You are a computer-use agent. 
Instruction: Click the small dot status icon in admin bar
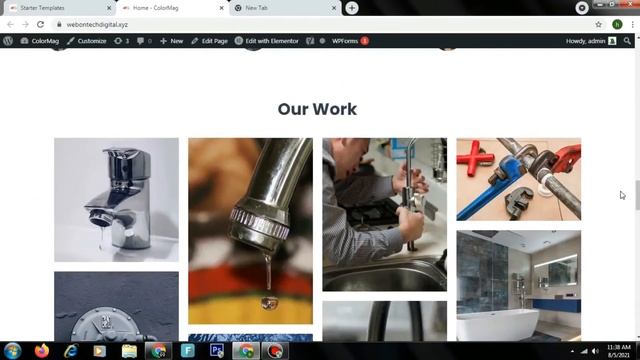pos(322,41)
